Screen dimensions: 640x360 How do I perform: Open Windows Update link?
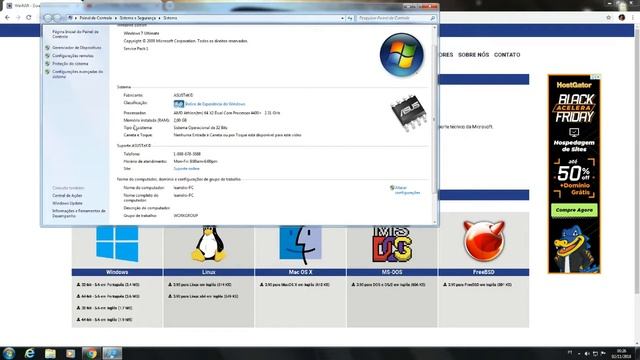[x=67, y=203]
